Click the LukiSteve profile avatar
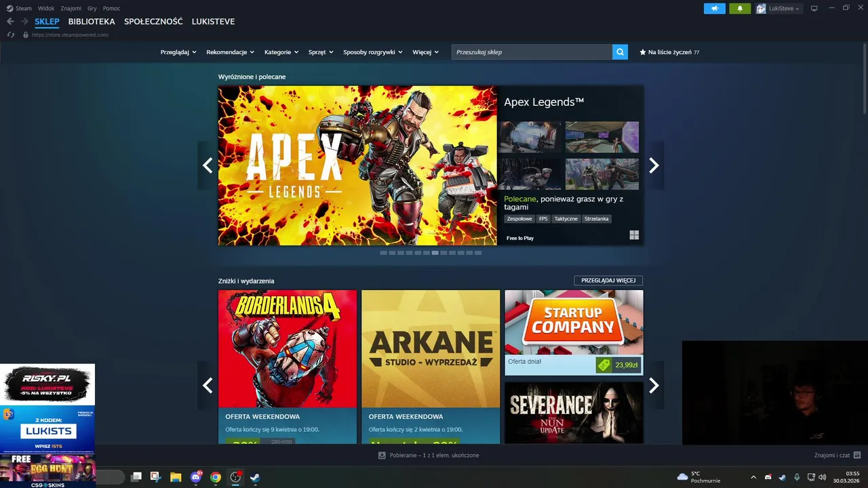868x488 pixels. [761, 8]
